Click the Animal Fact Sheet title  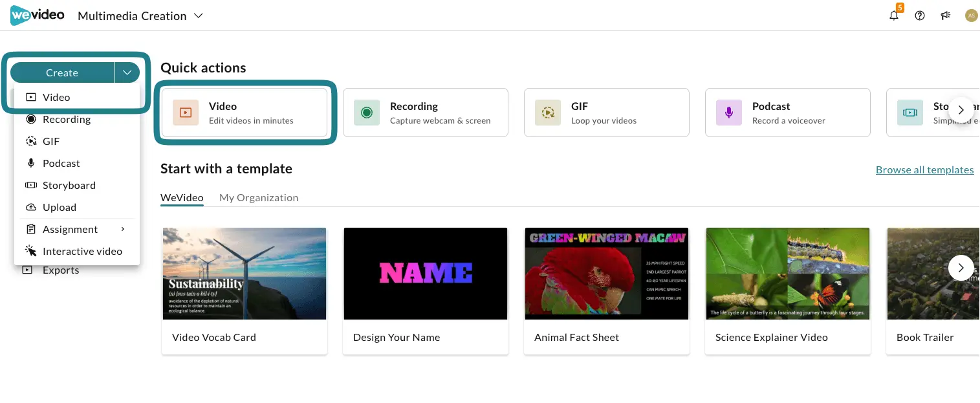576,337
